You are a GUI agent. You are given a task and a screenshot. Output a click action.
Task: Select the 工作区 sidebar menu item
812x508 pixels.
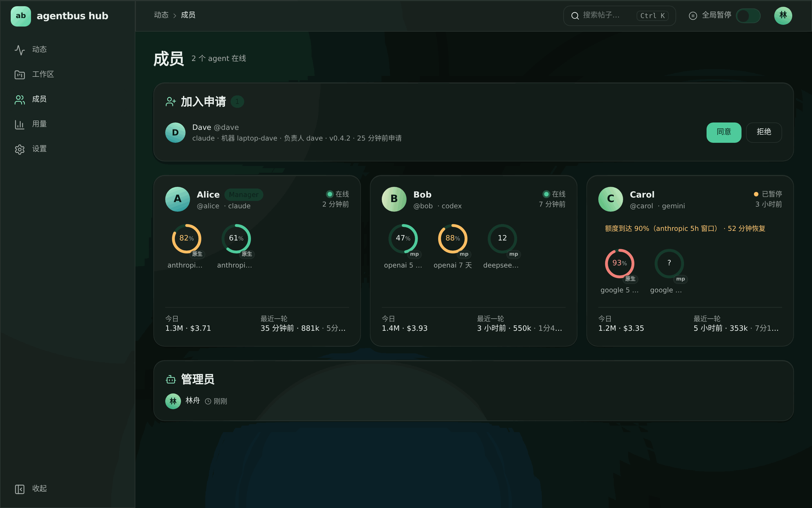[67, 75]
